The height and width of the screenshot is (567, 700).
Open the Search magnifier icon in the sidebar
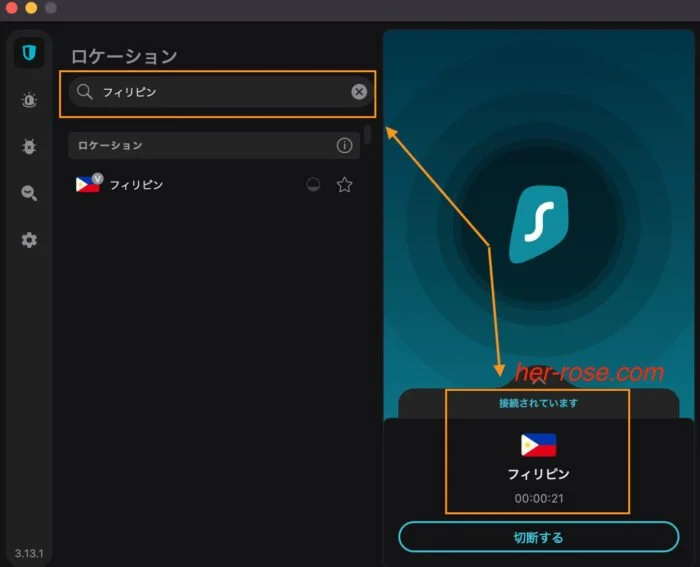(29, 193)
